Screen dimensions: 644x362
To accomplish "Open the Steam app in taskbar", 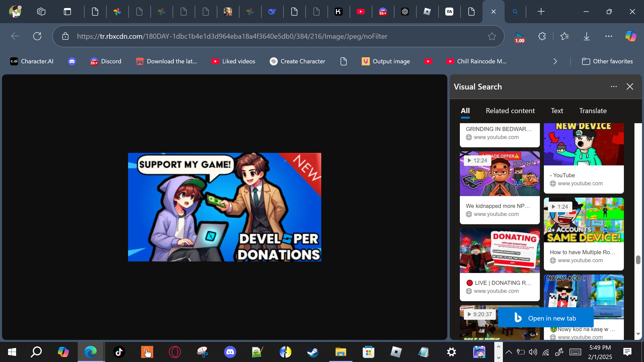I will (x=313, y=352).
